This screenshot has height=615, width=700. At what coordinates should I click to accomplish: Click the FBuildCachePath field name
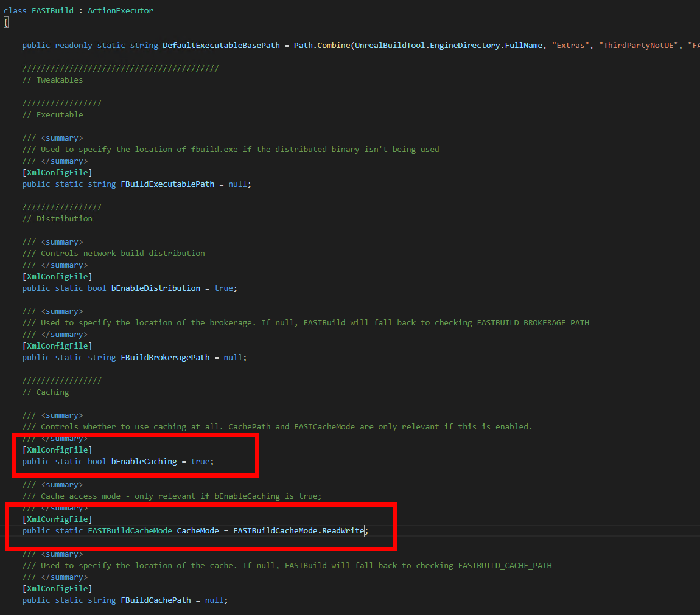tap(156, 600)
